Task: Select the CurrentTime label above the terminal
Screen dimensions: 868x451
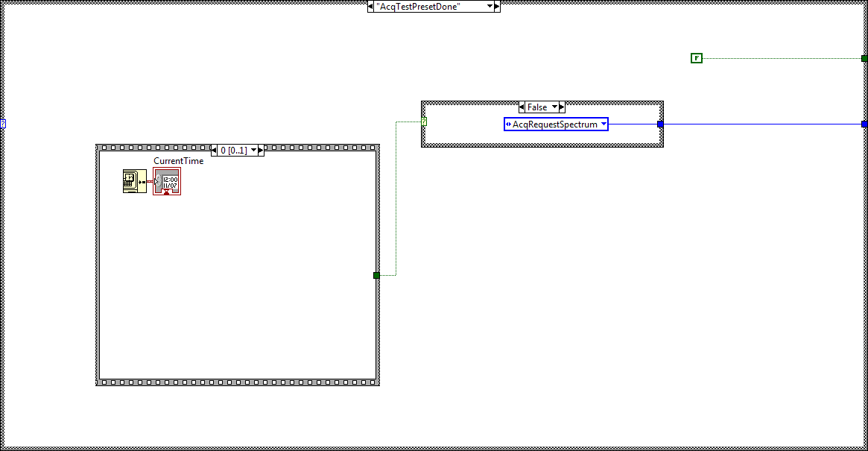Action: coord(178,160)
